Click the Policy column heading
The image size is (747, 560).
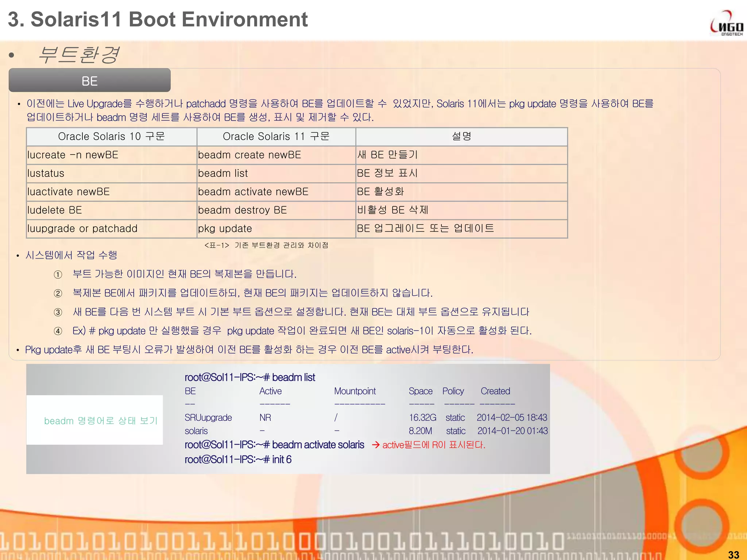(453, 391)
